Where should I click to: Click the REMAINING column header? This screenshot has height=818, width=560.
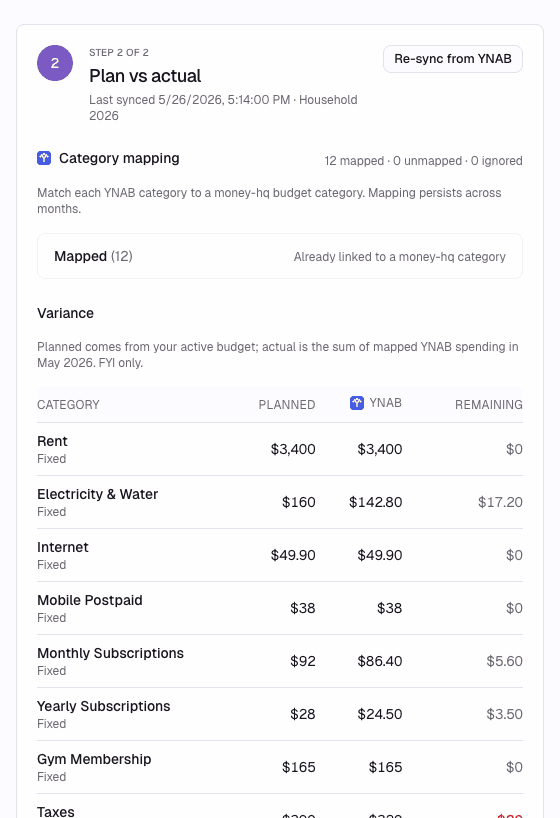[488, 405]
